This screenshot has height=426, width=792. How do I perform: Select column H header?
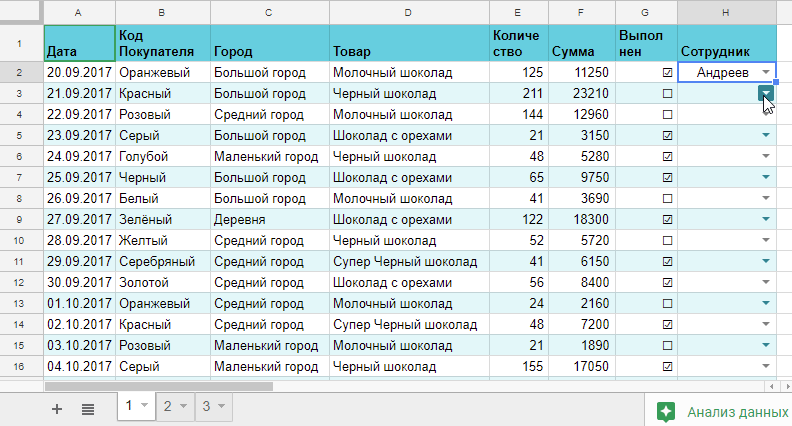(x=726, y=13)
